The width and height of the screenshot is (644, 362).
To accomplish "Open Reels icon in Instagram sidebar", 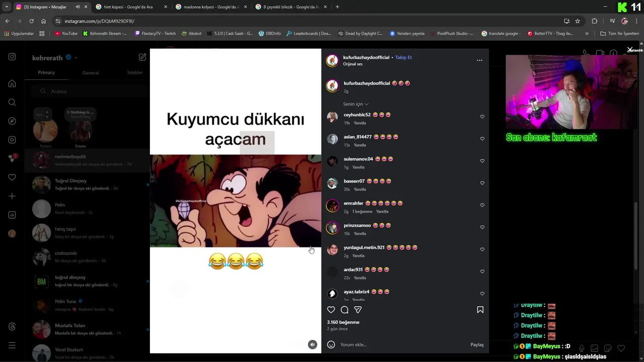I will 12,140.
